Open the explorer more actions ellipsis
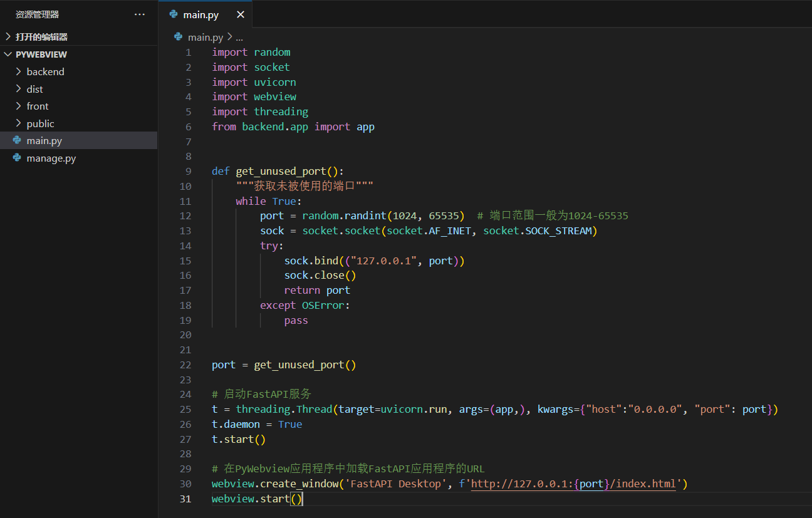This screenshot has height=518, width=812. [x=139, y=14]
